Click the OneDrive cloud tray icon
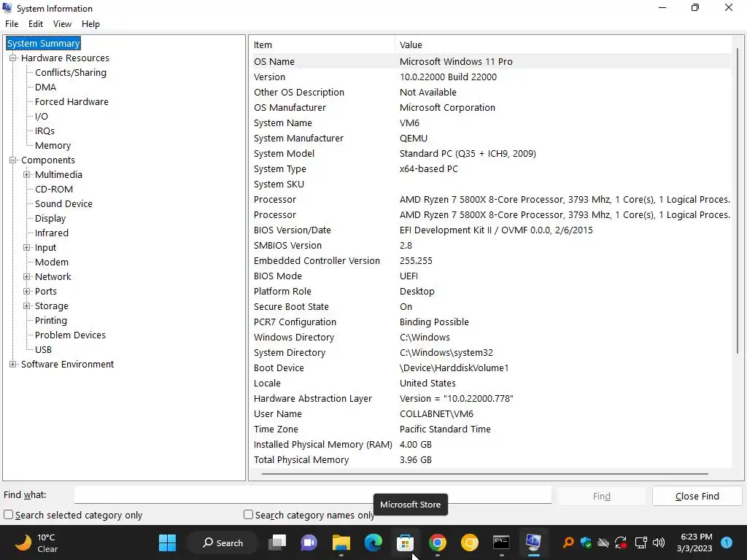The width and height of the screenshot is (747, 560). [603, 542]
